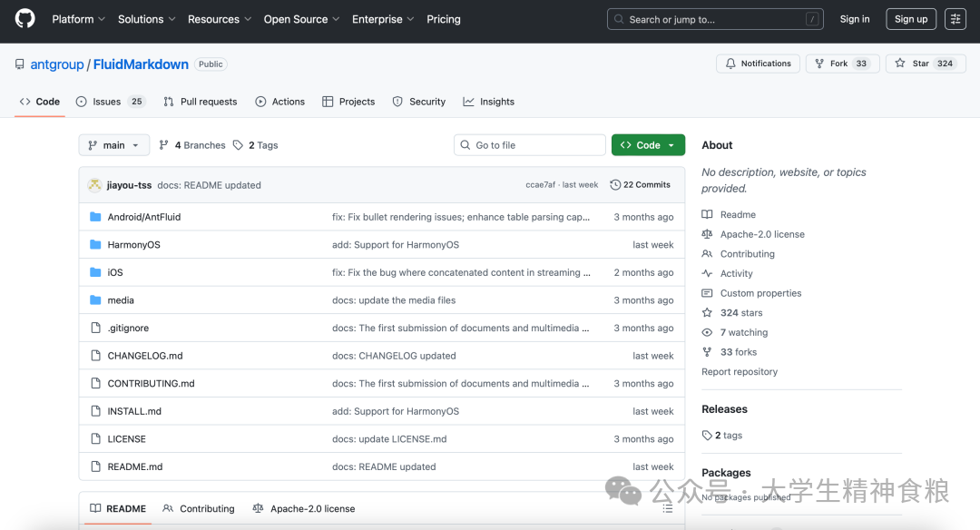Open the main branch dropdown
980x530 pixels.
113,145
